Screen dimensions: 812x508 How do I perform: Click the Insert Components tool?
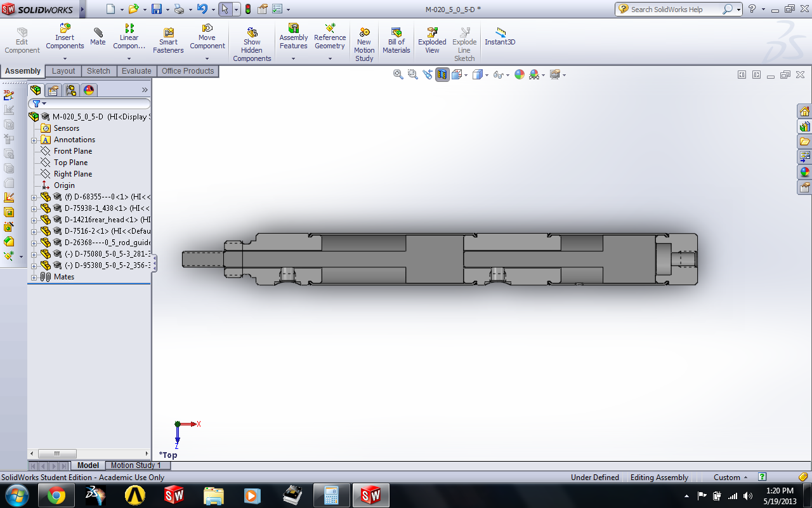coord(65,37)
